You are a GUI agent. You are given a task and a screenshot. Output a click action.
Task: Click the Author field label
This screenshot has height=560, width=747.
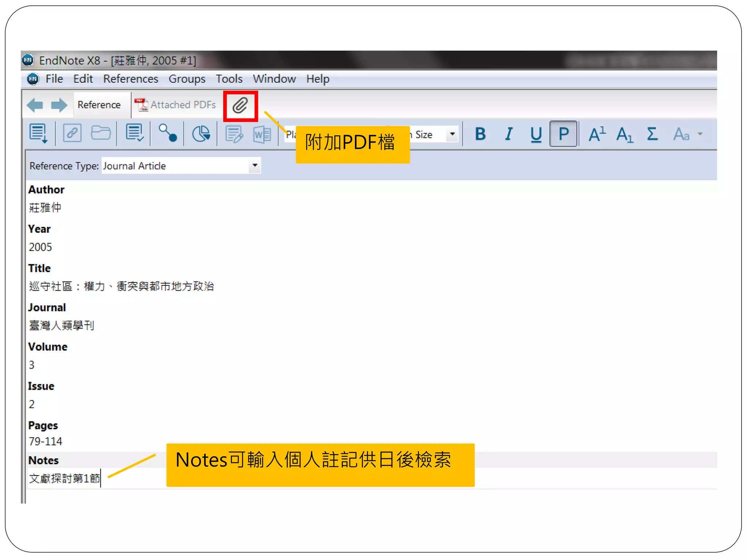click(46, 190)
